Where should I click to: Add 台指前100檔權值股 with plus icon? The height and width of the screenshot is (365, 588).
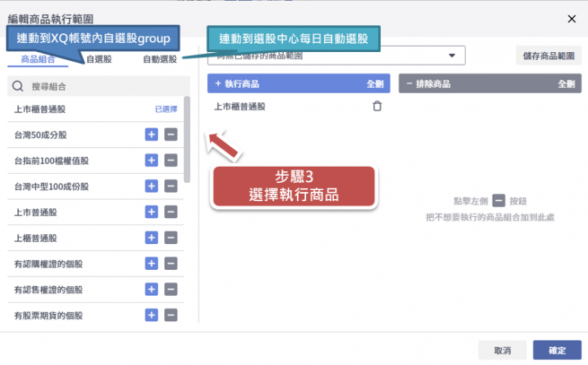[152, 161]
